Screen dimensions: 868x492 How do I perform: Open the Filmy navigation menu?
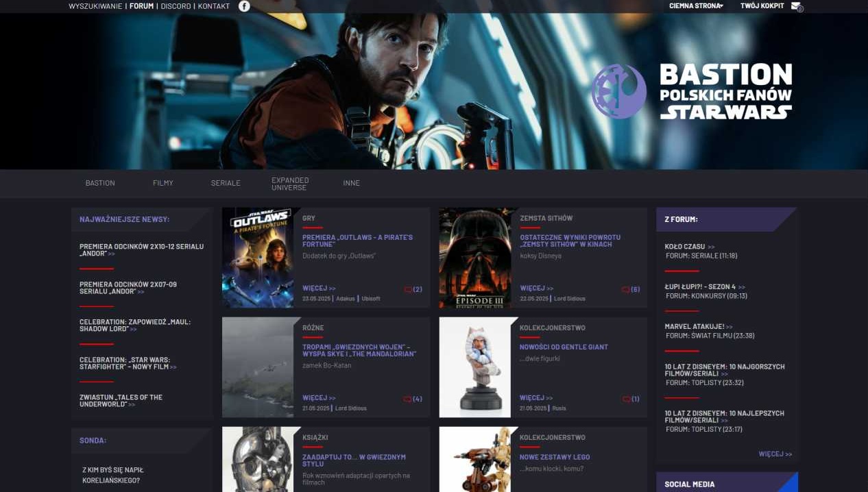point(163,184)
